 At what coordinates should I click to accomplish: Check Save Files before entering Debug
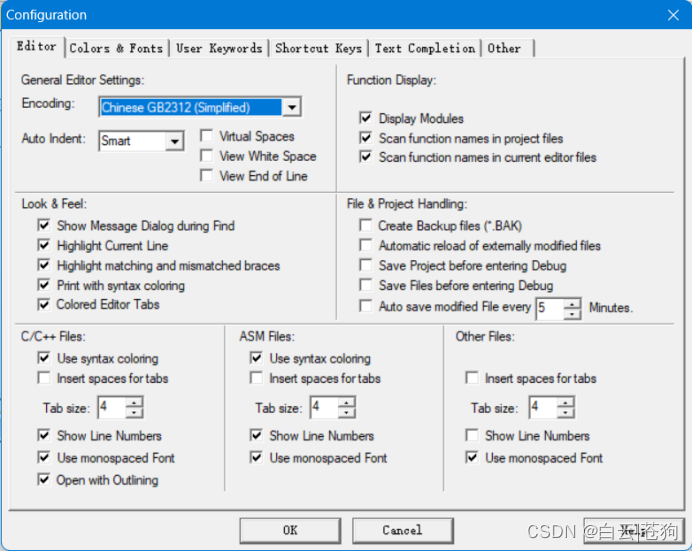[x=366, y=285]
